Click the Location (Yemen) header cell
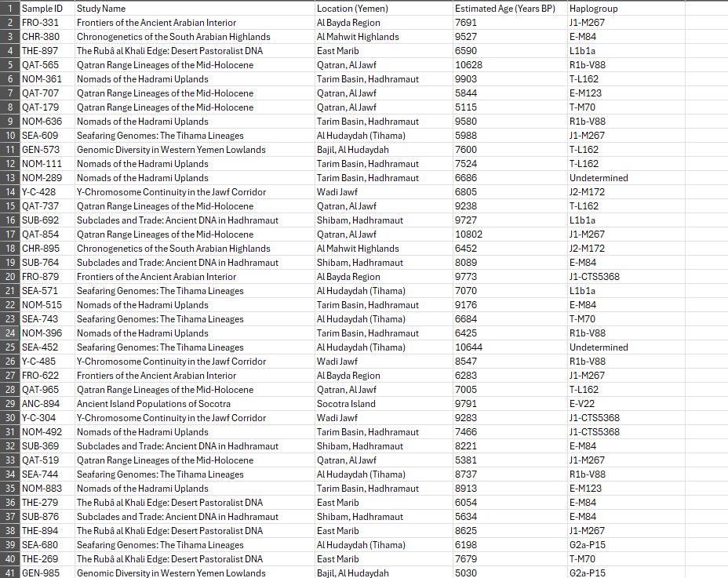The height and width of the screenshot is (578, 728). click(384, 9)
